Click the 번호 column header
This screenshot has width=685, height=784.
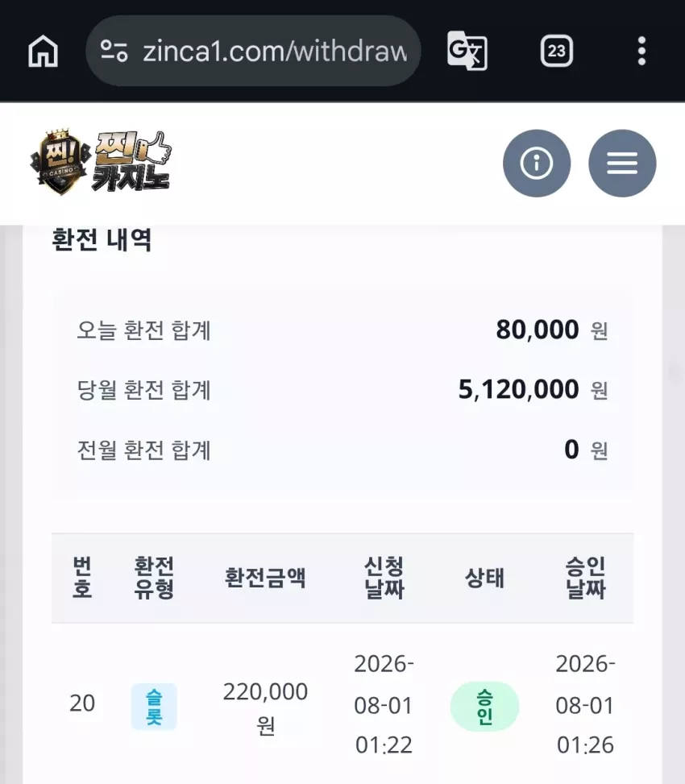point(82,578)
